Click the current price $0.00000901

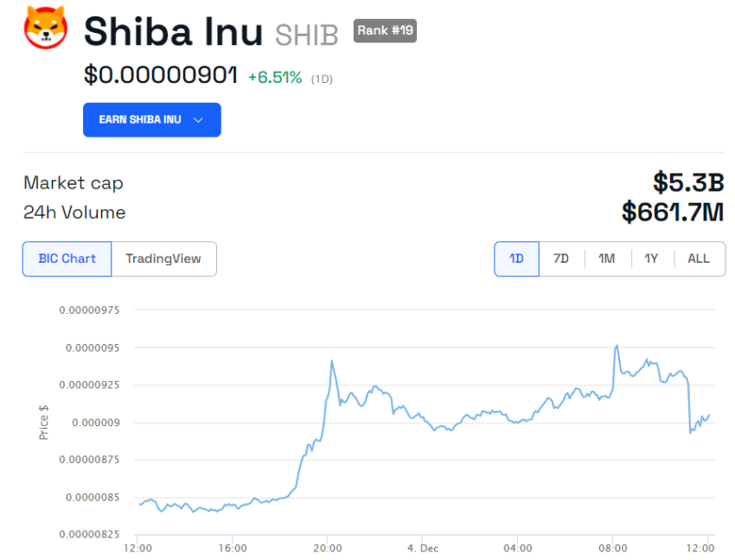pyautogui.click(x=161, y=76)
